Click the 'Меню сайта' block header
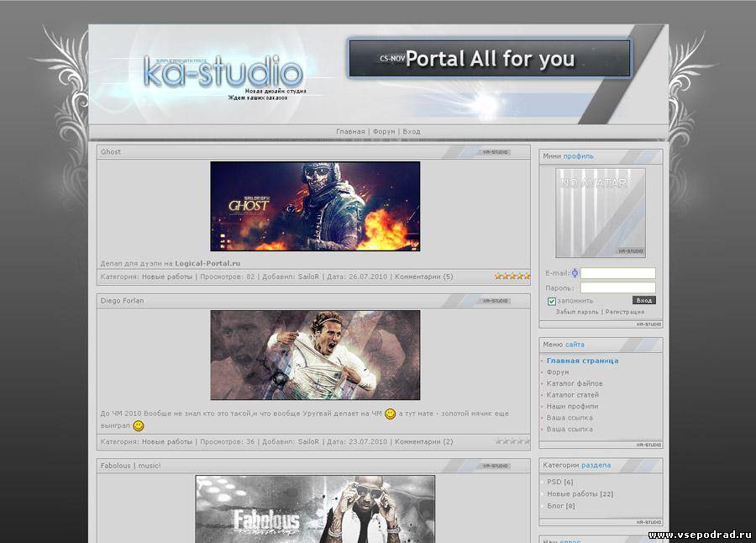 point(601,345)
